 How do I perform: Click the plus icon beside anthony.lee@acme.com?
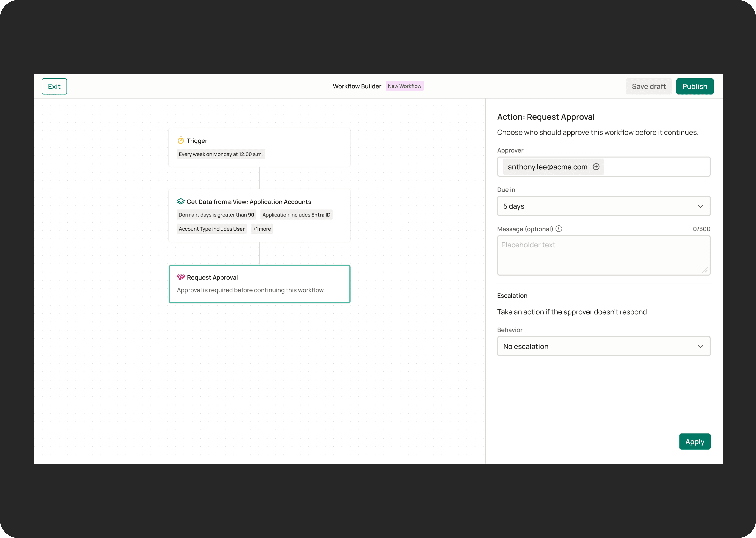click(596, 167)
